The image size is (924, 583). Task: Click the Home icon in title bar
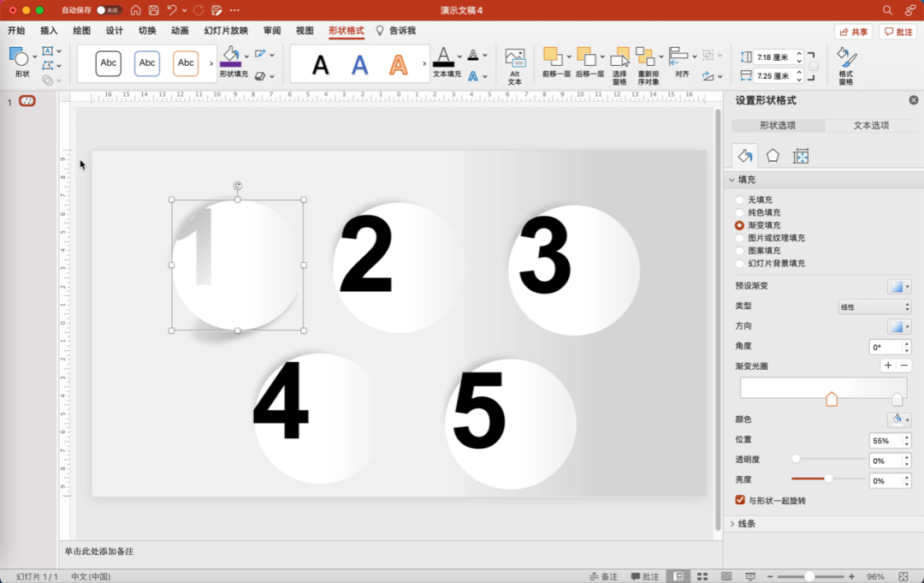click(x=135, y=10)
